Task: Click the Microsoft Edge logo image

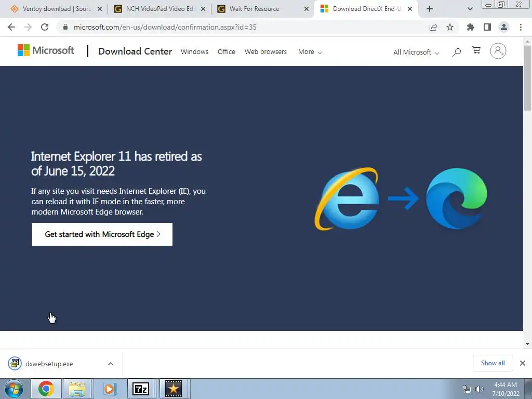Action: pos(457,198)
